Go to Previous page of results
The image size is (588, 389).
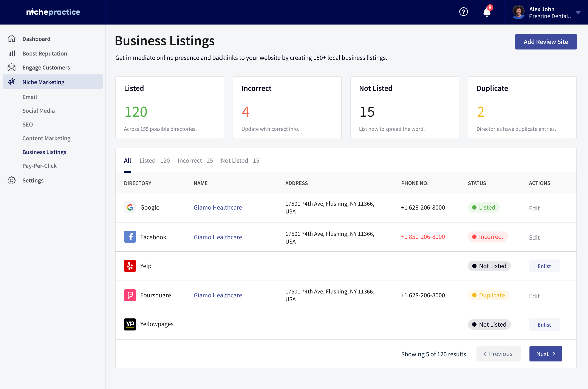(498, 353)
